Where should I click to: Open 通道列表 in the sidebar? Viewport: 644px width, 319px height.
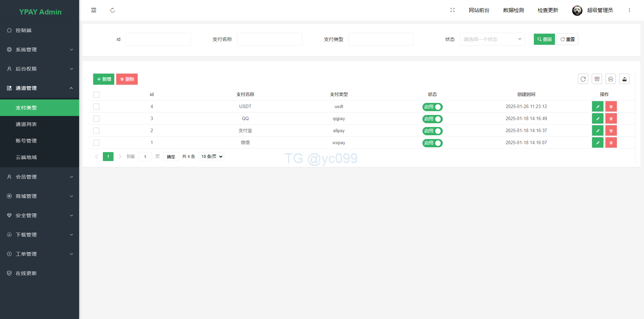point(26,124)
